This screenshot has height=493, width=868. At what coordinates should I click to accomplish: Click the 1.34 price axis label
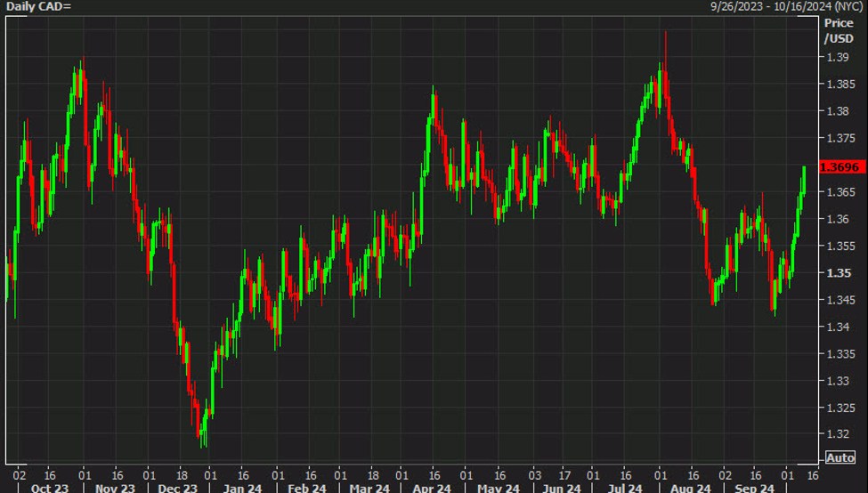point(838,327)
